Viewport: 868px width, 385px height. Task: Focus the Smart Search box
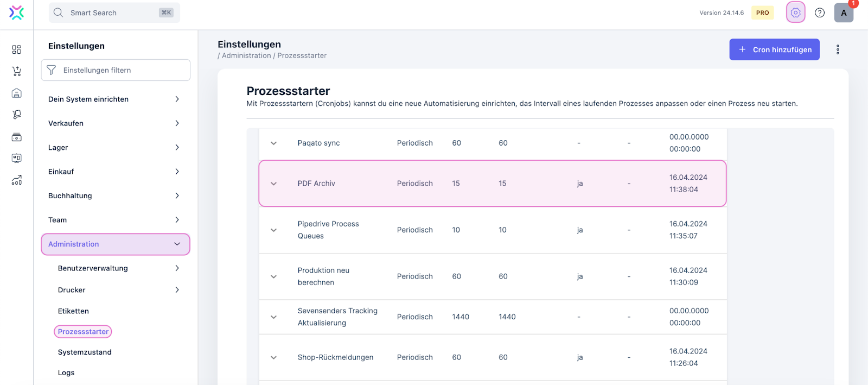click(x=114, y=12)
